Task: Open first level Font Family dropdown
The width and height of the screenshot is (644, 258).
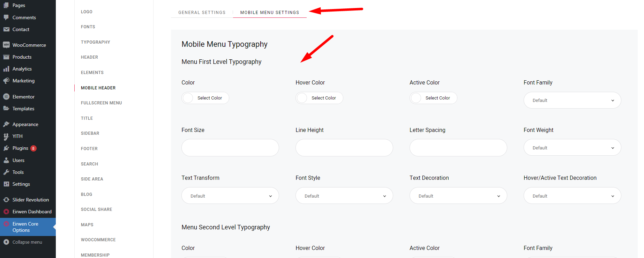Action: [572, 100]
